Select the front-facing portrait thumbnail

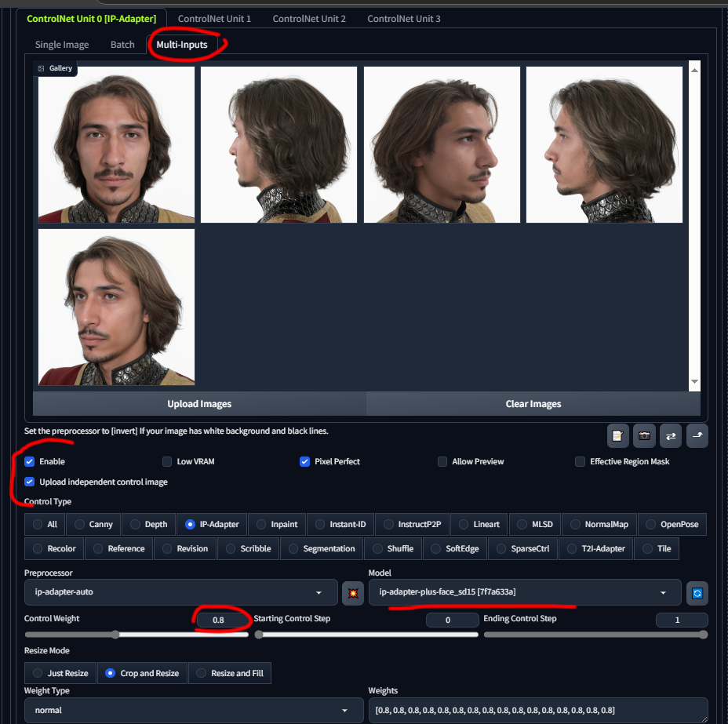click(116, 145)
